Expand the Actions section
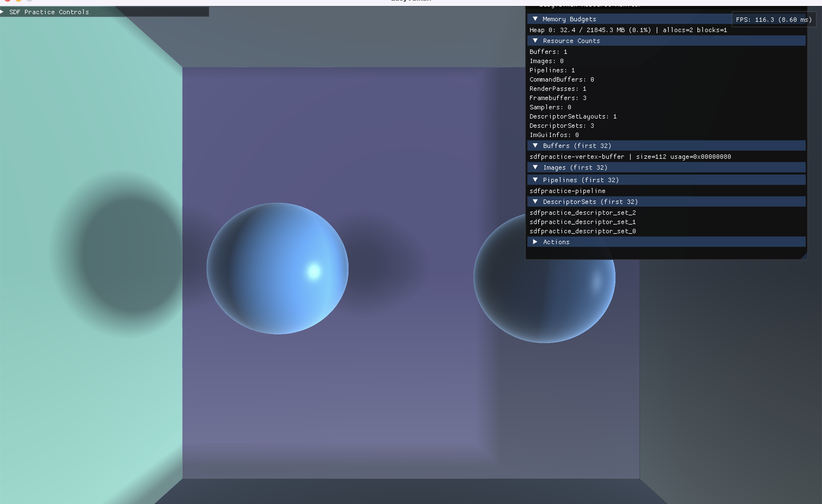The image size is (822, 504). (x=666, y=242)
